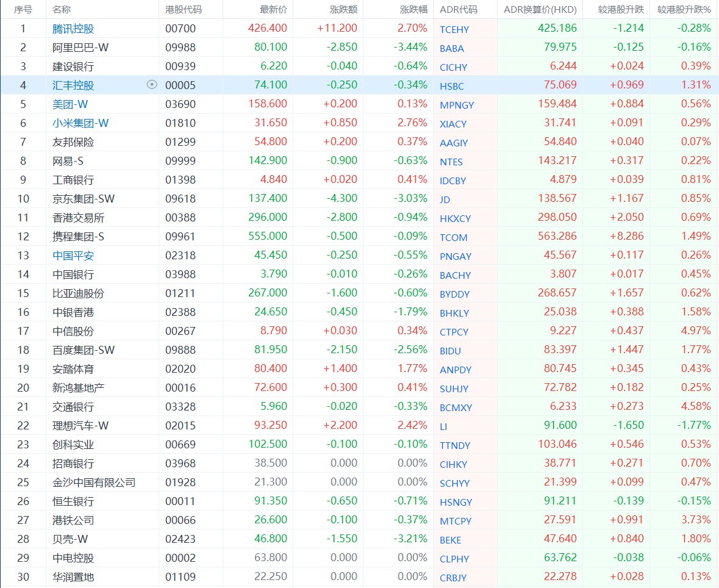Image resolution: width=719 pixels, height=588 pixels.
Task: Open the HSBC ADR code link
Action: [x=452, y=86]
